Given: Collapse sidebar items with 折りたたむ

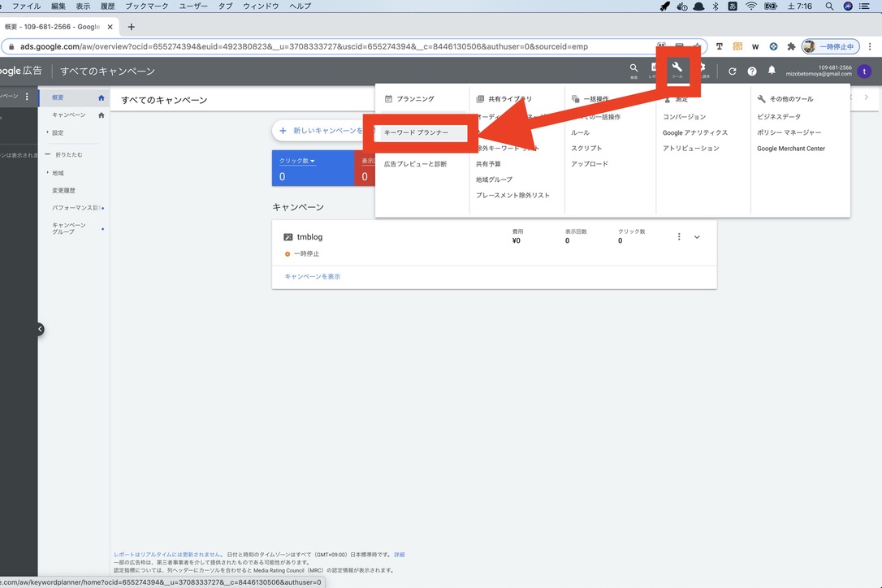Looking at the screenshot, I should [x=64, y=155].
